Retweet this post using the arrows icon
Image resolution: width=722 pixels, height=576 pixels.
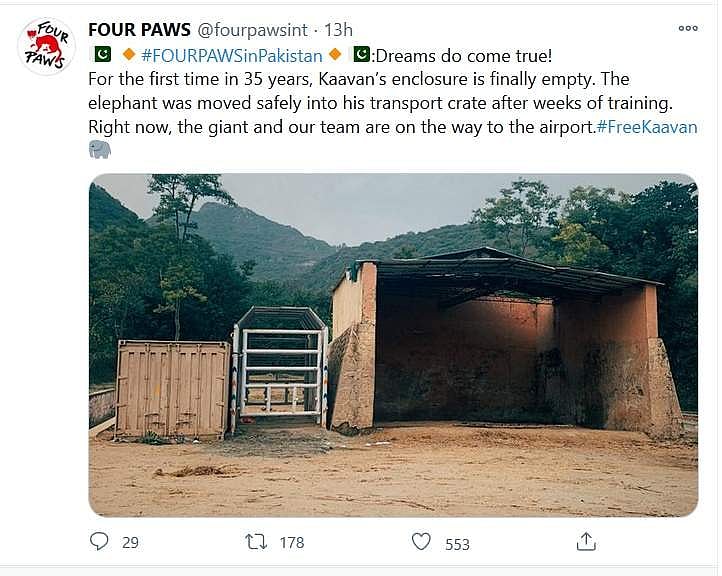[x=257, y=542]
